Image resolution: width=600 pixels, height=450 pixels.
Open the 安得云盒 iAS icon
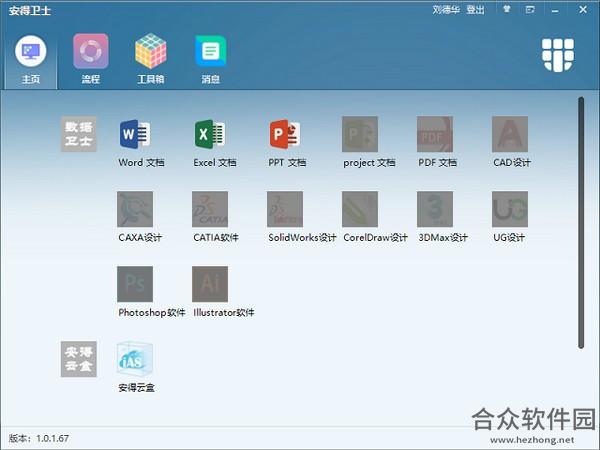[135, 359]
